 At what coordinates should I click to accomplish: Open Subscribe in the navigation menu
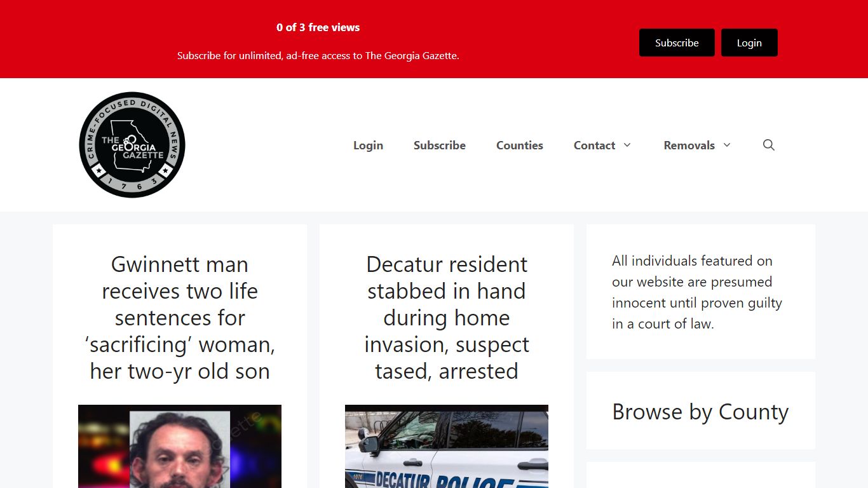pyautogui.click(x=440, y=146)
